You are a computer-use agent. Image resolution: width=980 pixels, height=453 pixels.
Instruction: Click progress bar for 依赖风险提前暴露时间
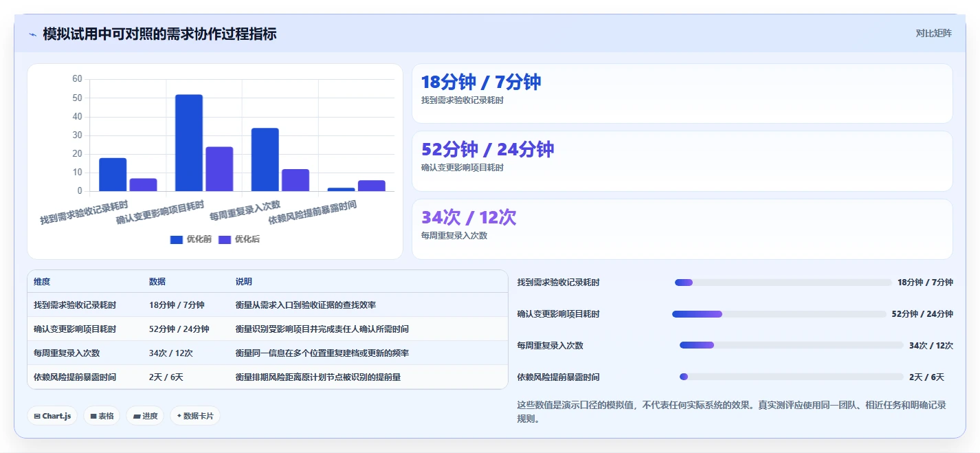[792, 377]
